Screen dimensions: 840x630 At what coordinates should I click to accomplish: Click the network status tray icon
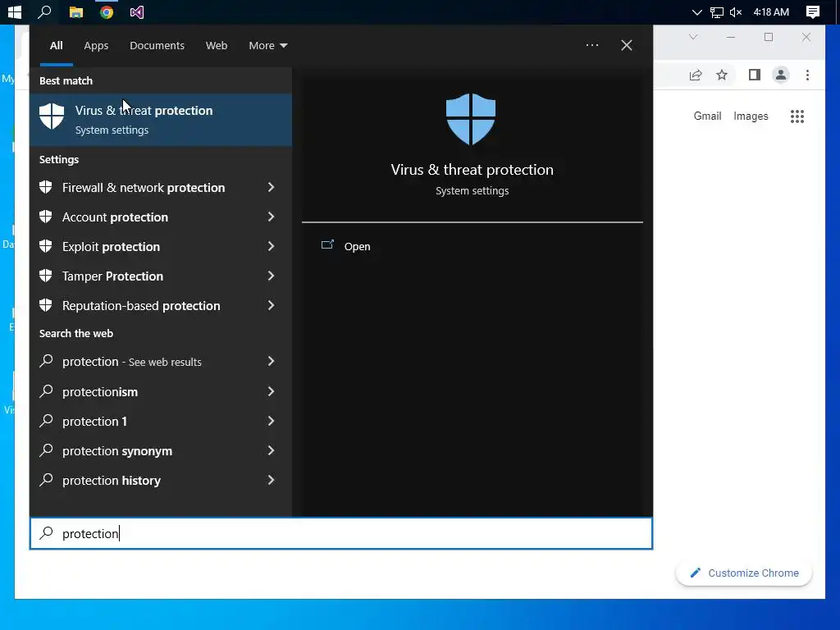tap(716, 12)
